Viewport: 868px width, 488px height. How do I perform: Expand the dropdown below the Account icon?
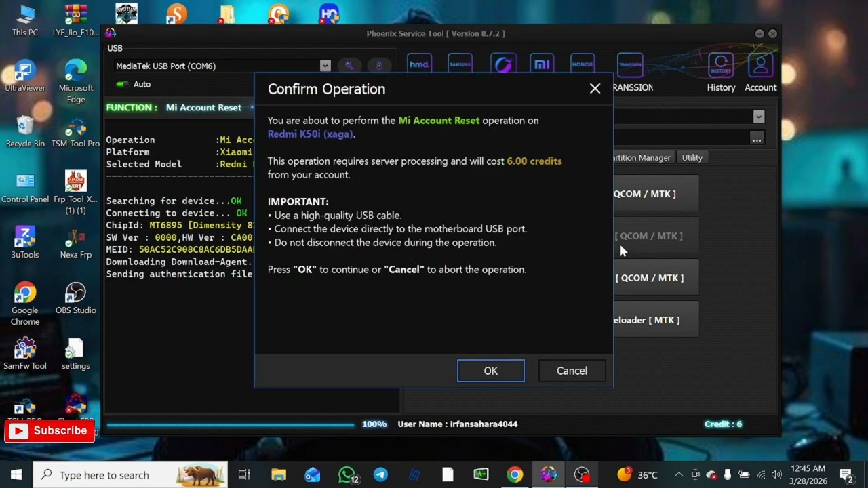tap(759, 117)
